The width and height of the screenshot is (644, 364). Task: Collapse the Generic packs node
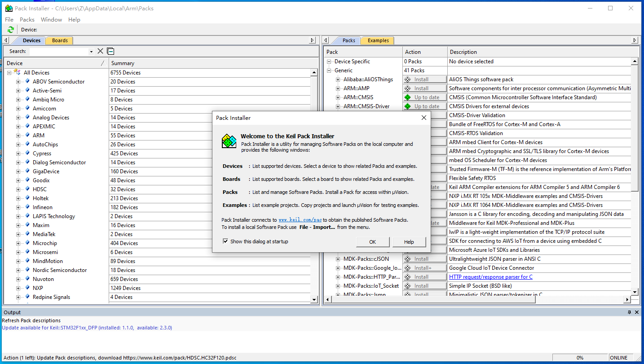coord(329,70)
